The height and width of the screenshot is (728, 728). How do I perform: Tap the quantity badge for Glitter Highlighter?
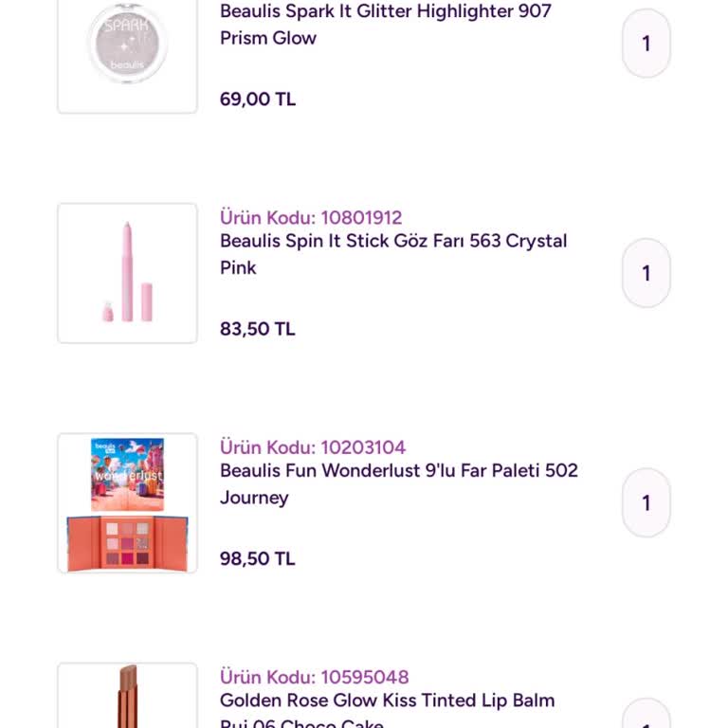pos(646,44)
